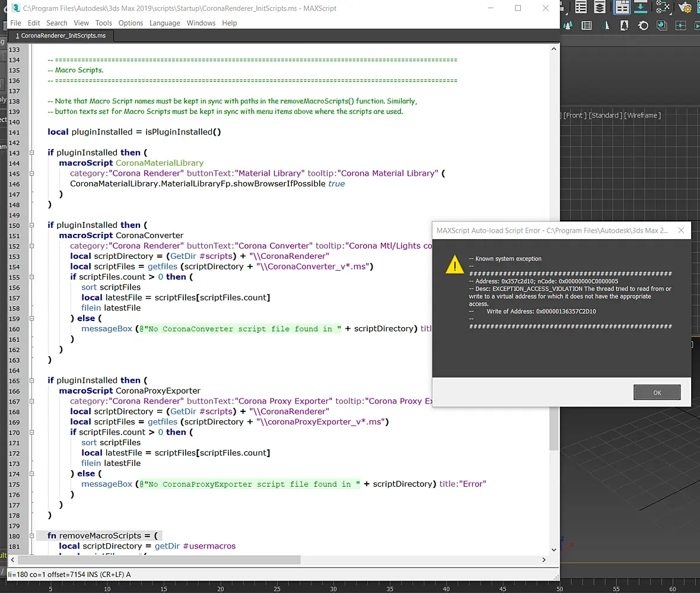
Task: Open Render Setup teapot icon
Action: tap(685, 7)
